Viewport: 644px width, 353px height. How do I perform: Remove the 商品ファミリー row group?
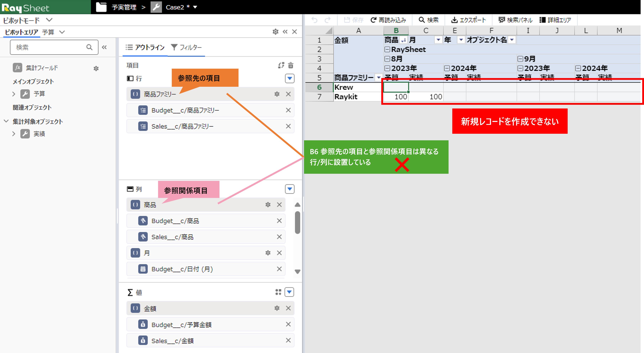pos(288,94)
